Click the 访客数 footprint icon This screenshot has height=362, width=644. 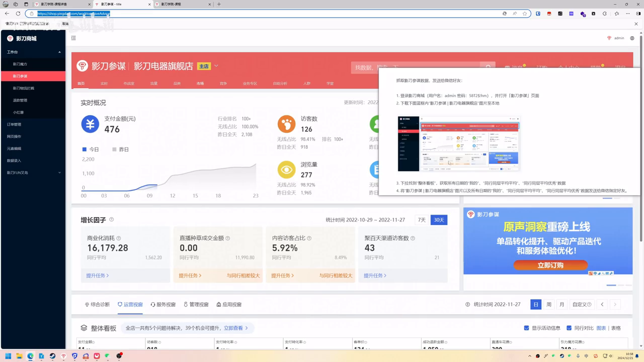[287, 124]
